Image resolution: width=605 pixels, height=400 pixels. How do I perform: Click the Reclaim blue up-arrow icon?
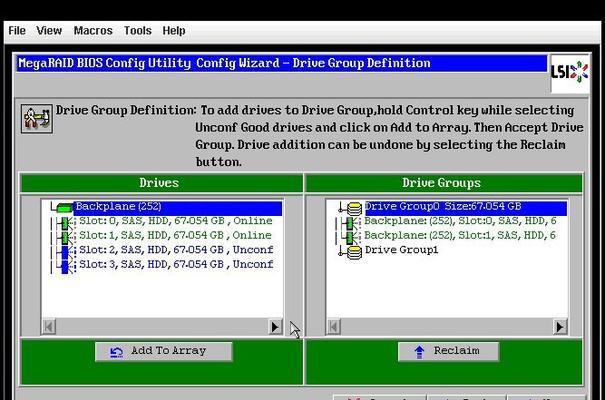point(419,352)
